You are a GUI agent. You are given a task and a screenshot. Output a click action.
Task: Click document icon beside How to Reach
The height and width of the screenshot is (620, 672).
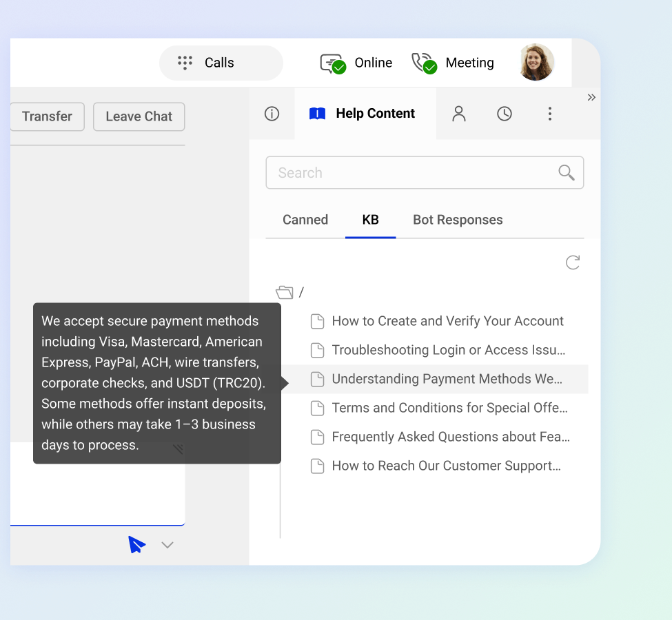tap(317, 466)
